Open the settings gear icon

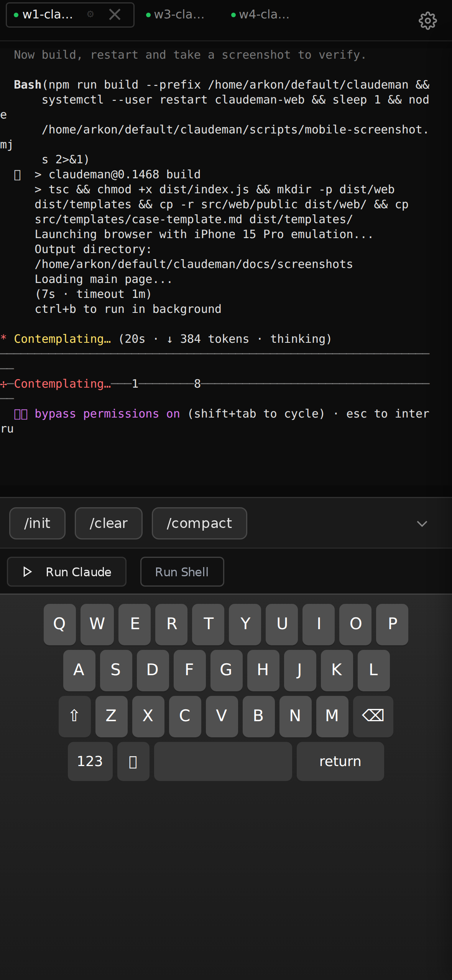coord(427,21)
